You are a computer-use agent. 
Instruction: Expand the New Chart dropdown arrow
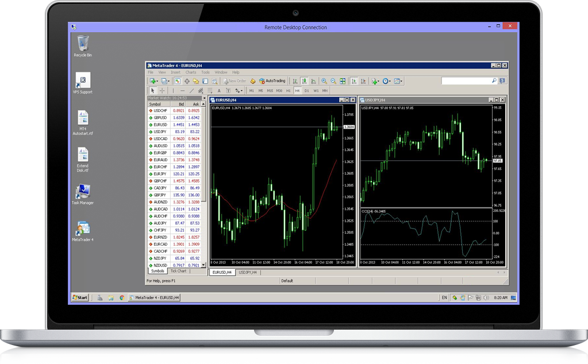(157, 82)
